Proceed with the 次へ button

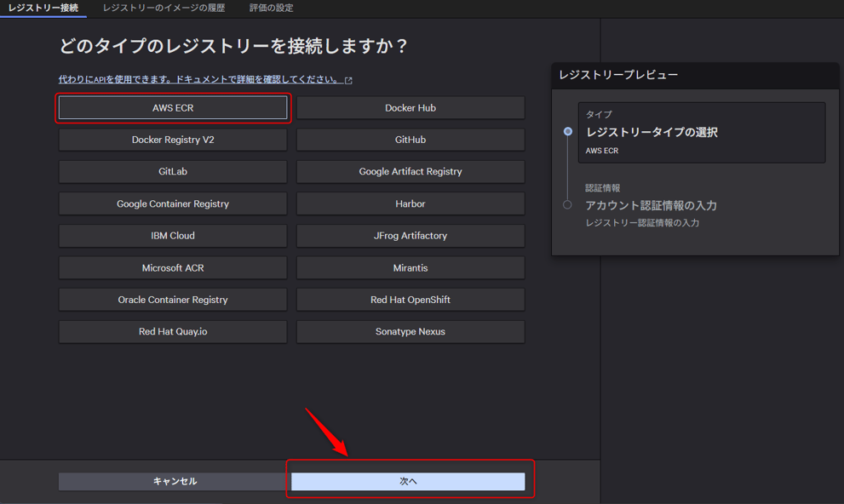410,480
